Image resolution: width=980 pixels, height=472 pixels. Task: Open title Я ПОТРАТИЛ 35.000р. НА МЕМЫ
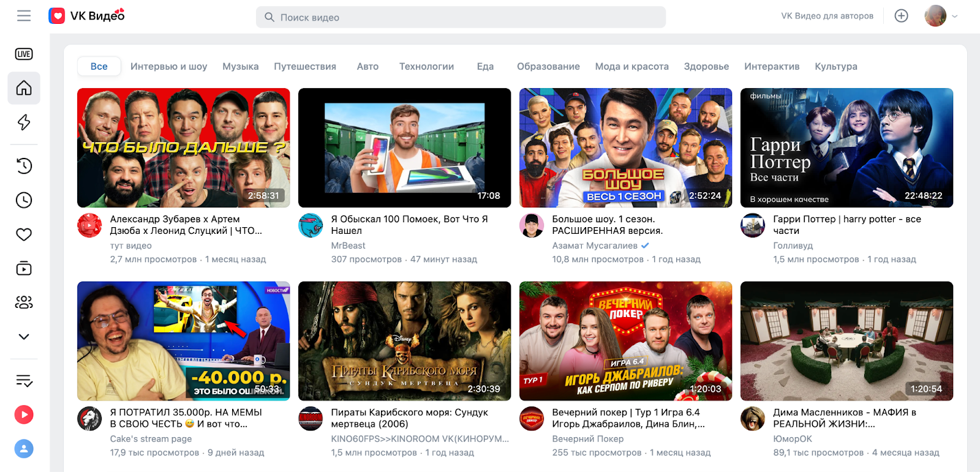coord(186,418)
